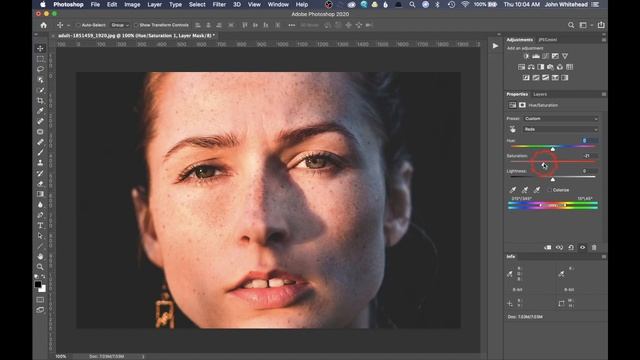The height and width of the screenshot is (360, 640).
Task: Click the Hue slider handle
Action: click(553, 149)
